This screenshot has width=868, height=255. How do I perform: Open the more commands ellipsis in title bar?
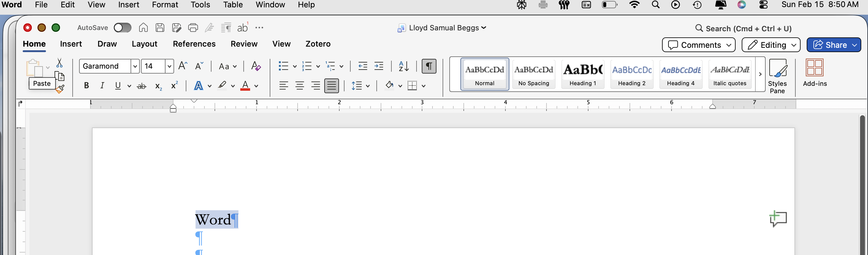259,28
